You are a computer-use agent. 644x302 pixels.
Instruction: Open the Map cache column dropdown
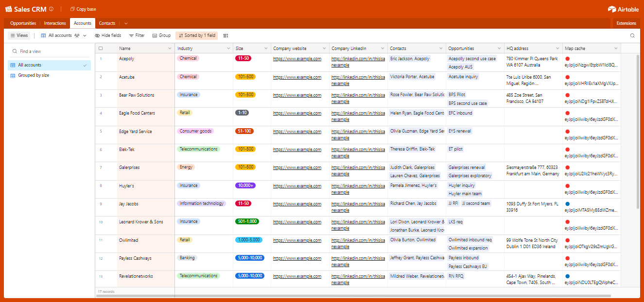coord(616,49)
